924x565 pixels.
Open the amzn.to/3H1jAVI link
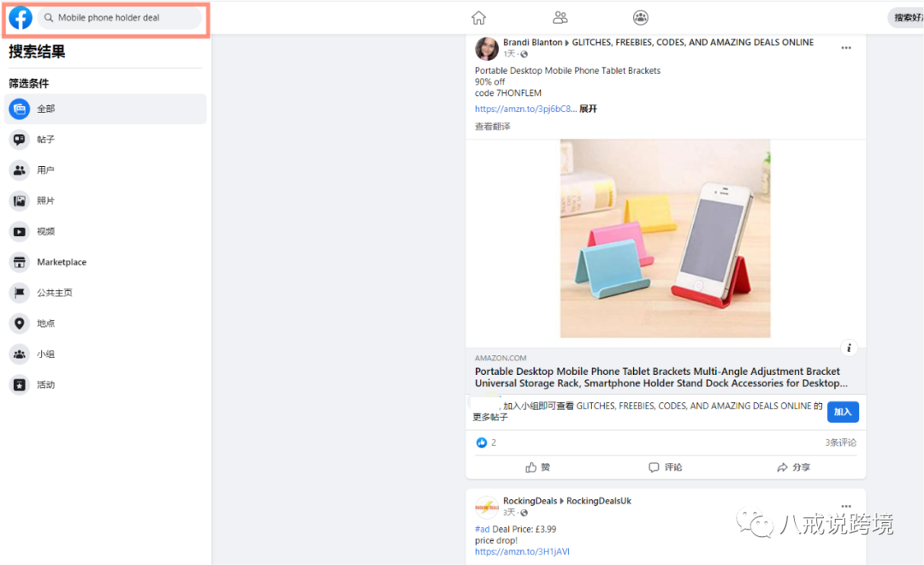point(522,551)
